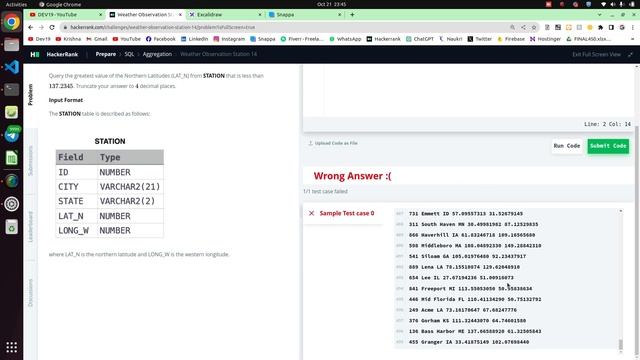Open the WhatsApp bookmark
Viewport: 640px width, 360px height.
click(345, 39)
